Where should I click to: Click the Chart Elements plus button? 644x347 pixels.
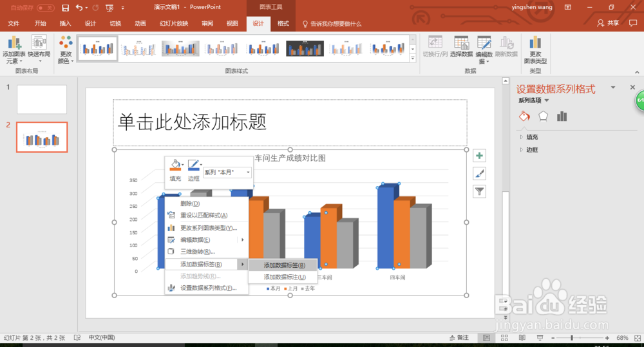tap(479, 156)
